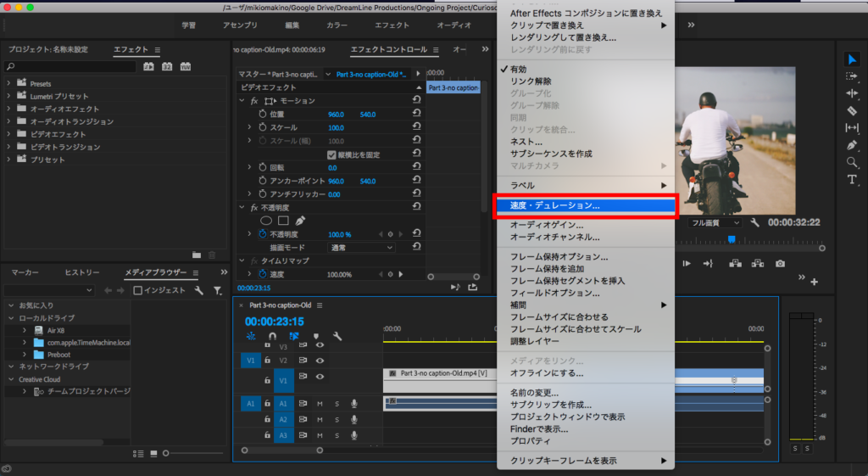Choose 速度・デュレーション... from context menu

(x=586, y=205)
